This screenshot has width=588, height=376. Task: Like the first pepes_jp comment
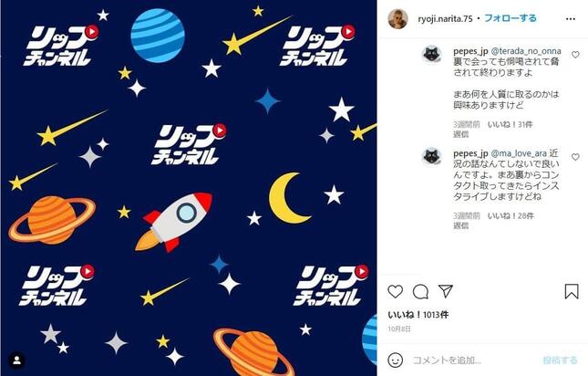(575, 55)
